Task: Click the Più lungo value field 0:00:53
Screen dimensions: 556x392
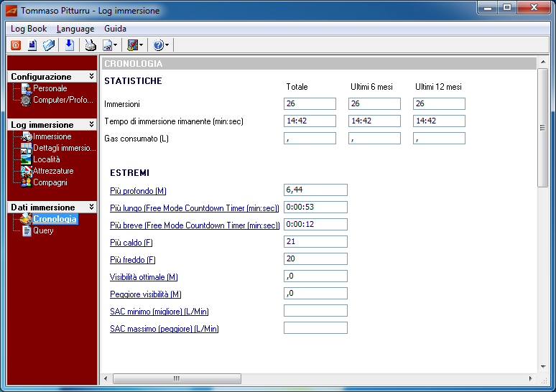Action: click(315, 207)
